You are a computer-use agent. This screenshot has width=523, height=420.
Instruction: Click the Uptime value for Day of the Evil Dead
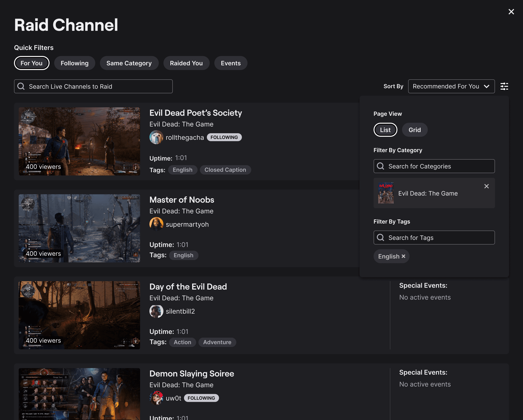(x=182, y=332)
